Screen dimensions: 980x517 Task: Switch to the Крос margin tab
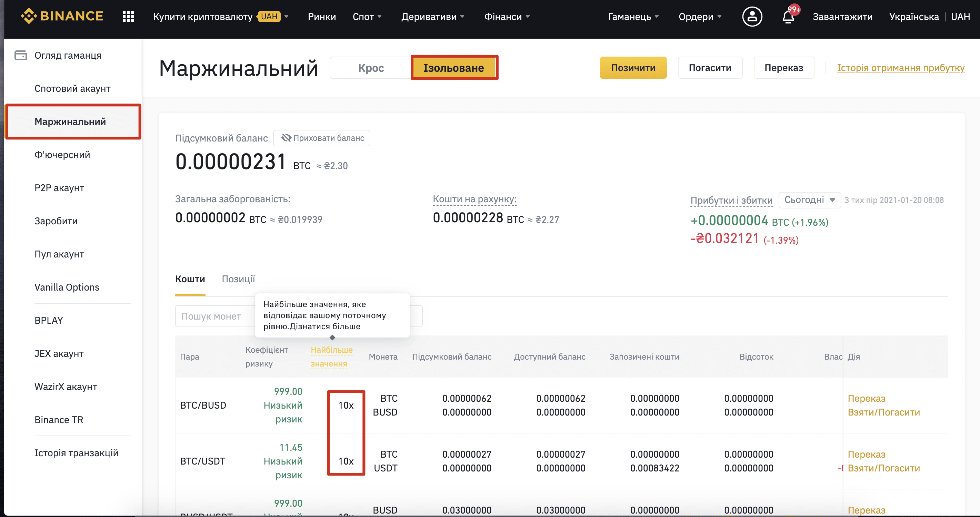(371, 68)
